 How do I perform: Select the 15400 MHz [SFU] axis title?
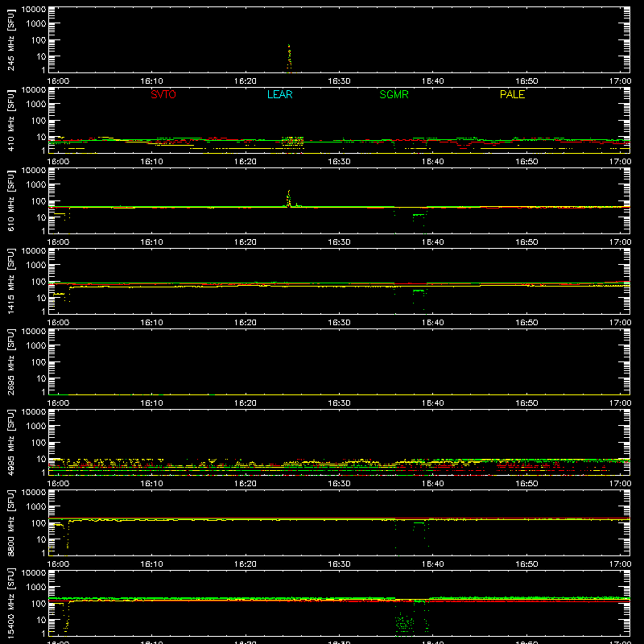pos(10,604)
